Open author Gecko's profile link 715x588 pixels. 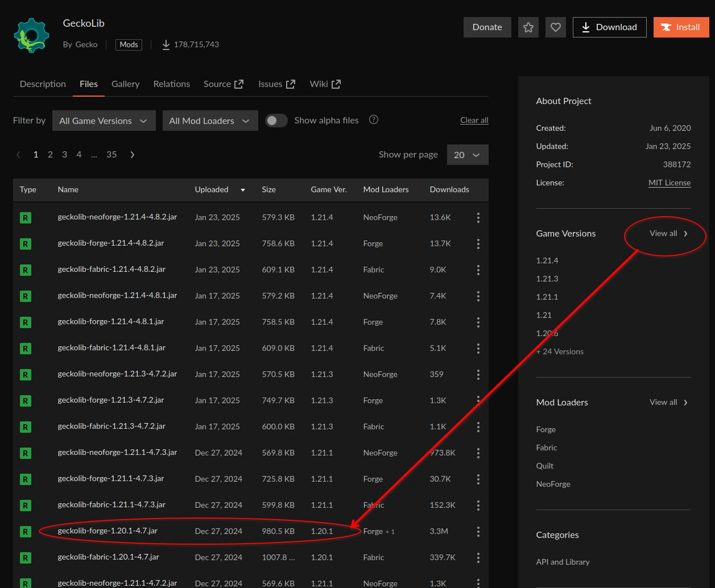click(x=86, y=44)
